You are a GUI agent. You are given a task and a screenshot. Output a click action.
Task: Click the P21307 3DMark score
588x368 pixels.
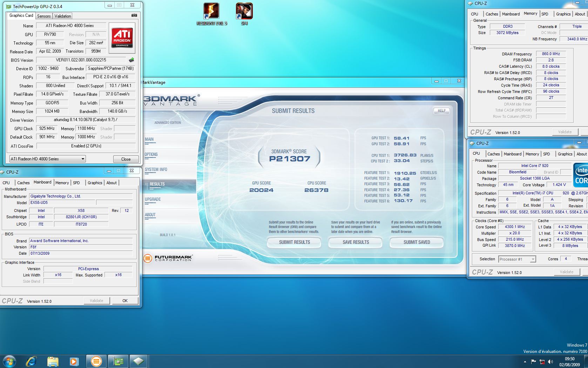290,159
